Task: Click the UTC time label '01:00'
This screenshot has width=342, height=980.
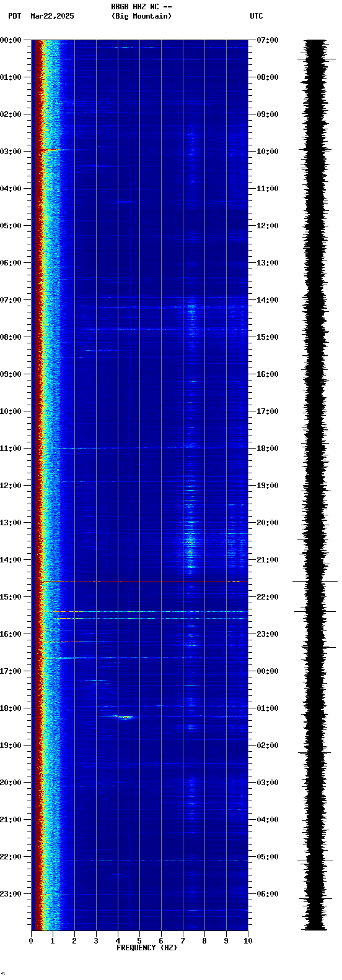Action: point(268,708)
